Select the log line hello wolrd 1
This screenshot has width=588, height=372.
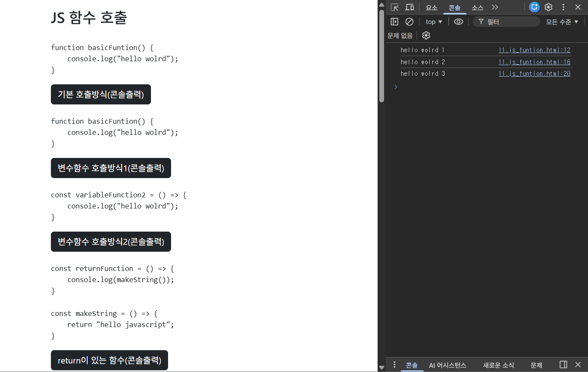(423, 50)
